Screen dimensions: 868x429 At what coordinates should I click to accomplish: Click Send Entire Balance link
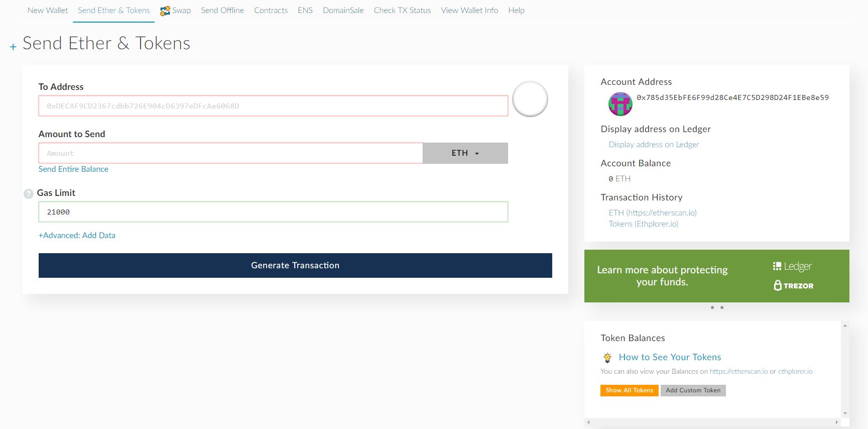(73, 169)
